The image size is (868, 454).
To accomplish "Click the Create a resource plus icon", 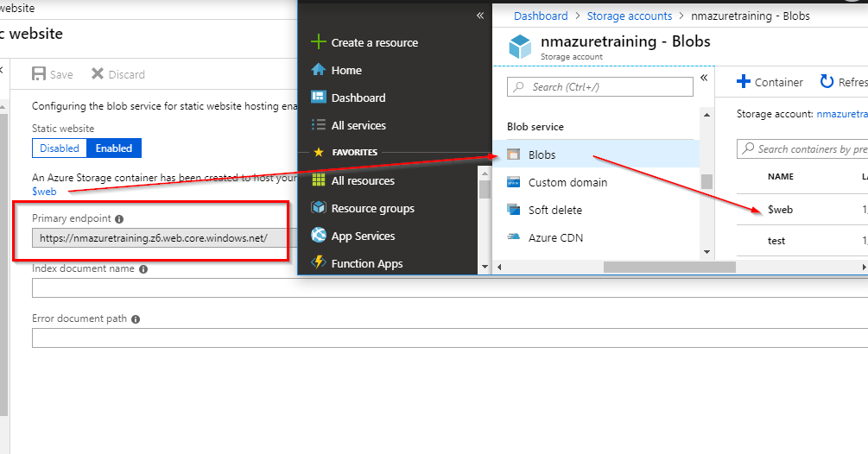I will tap(318, 42).
